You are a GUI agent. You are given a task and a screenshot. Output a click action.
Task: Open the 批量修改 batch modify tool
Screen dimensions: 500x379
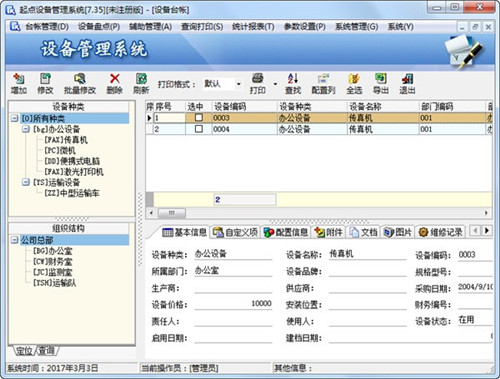coord(80,84)
